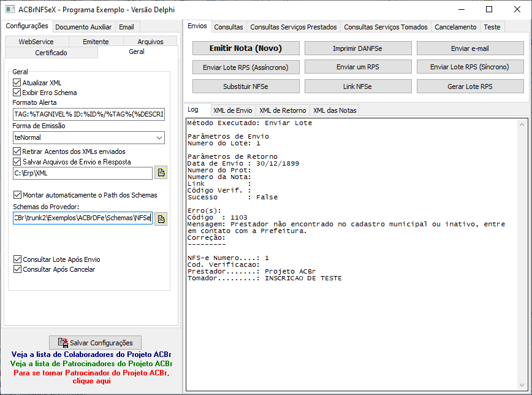Open the Colaboradores do Projeto ACBr link

point(91,355)
